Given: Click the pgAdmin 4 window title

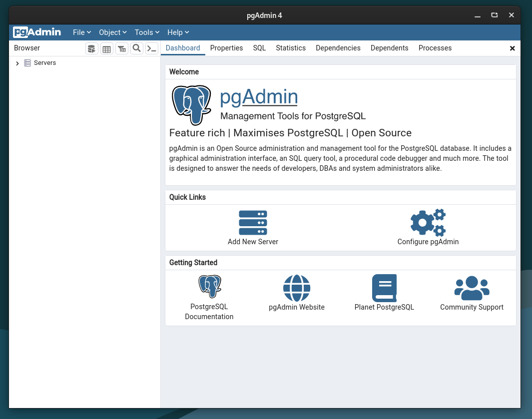Looking at the screenshot, I should click(264, 15).
